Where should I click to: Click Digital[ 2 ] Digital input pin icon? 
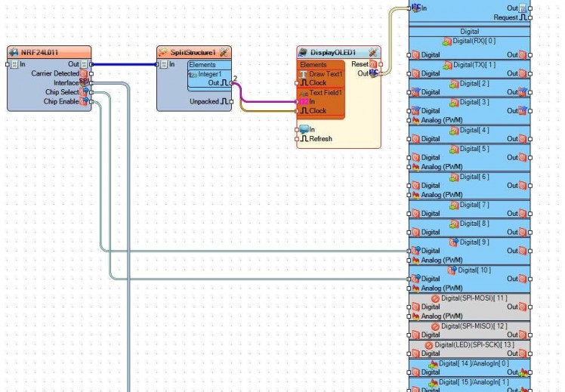[416, 92]
